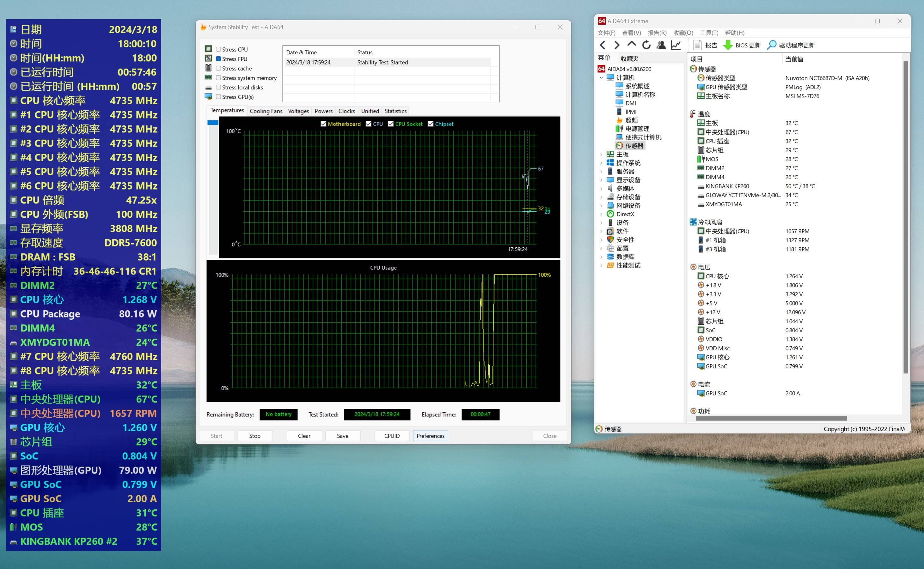
Task: Click the driver update magnifier icon
Action: 772,45
